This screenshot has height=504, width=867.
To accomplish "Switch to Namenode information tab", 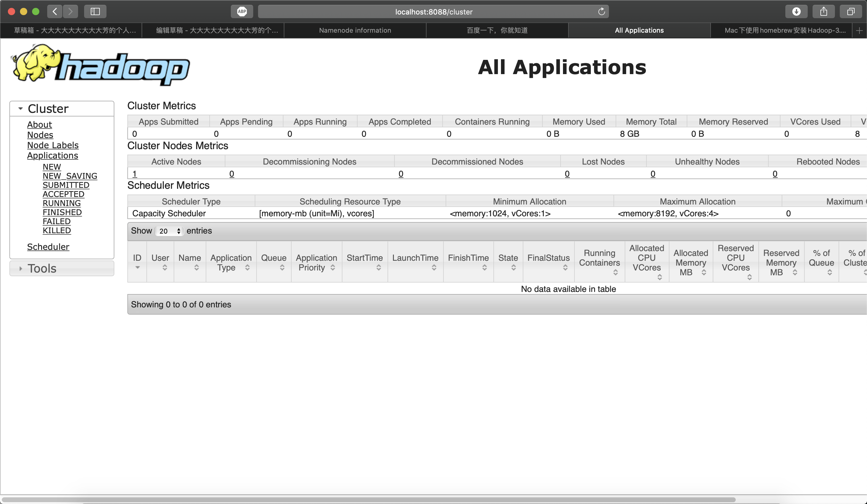I will click(x=355, y=31).
